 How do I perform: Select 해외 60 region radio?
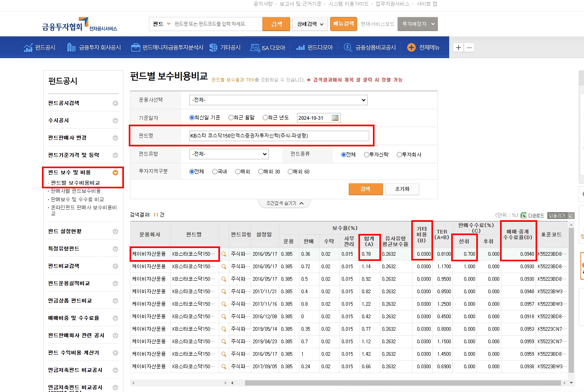coord(290,171)
